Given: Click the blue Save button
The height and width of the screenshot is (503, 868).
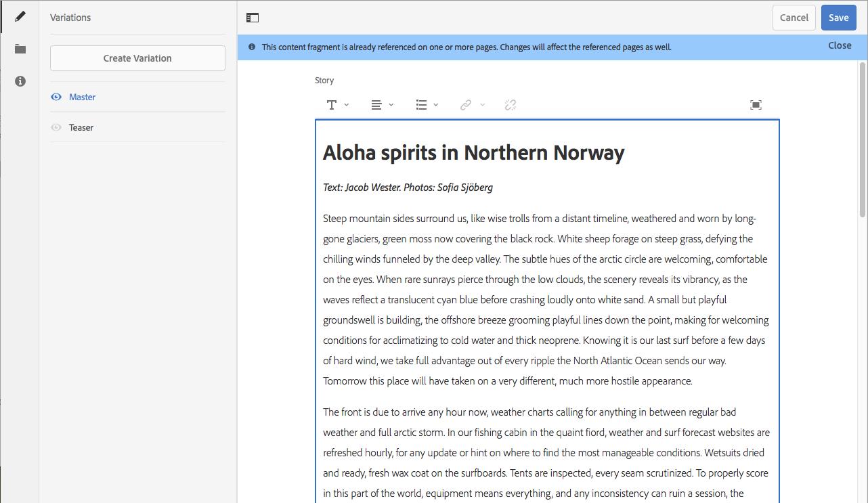Looking at the screenshot, I should click(x=838, y=18).
